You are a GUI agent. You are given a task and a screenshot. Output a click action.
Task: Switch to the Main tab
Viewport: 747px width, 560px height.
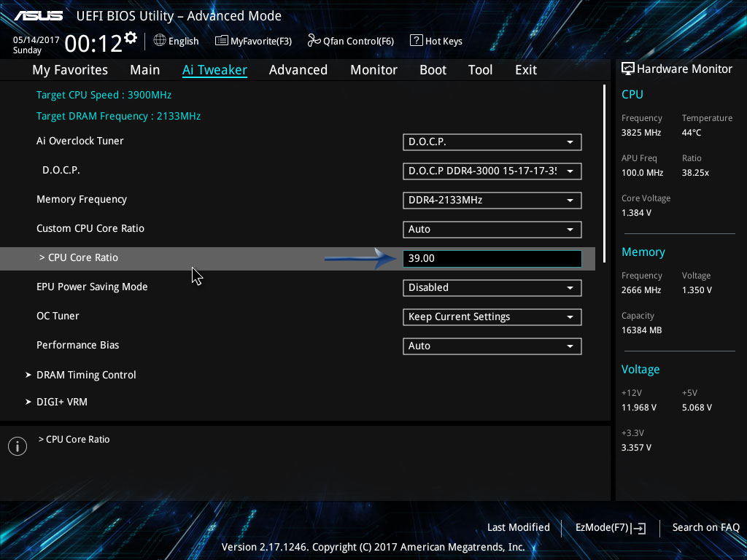click(x=145, y=70)
